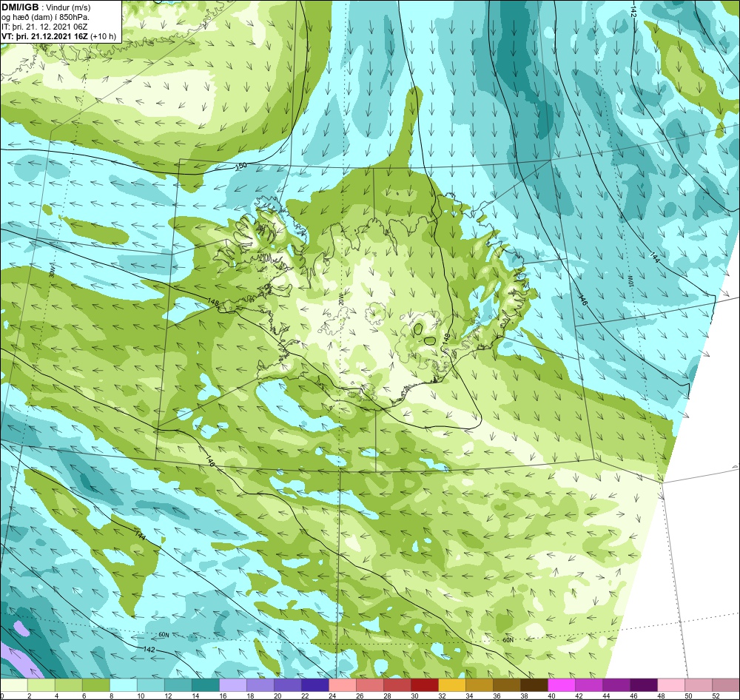Viewport: 740px width, 700px height.
Task: Click the 46–48 m/s dark plum swatch
Action: click(644, 685)
